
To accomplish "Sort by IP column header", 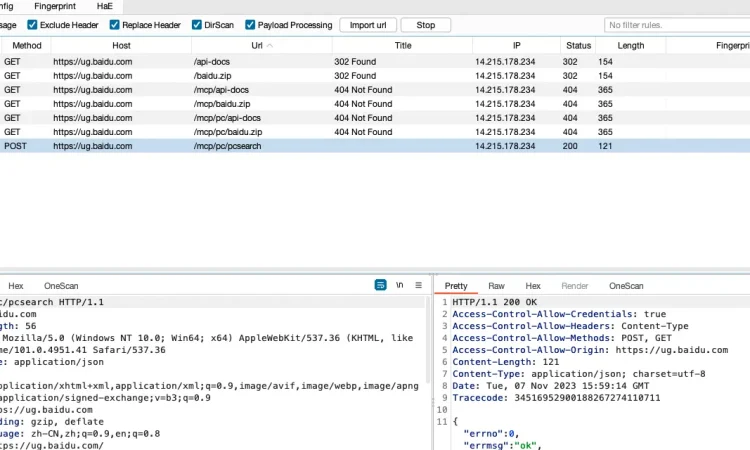I will (x=517, y=45).
